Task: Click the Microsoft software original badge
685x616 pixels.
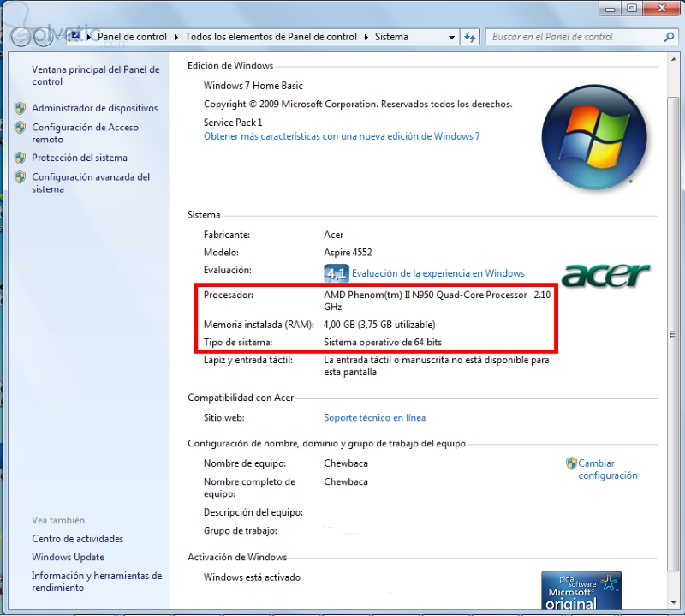Action: pos(581,590)
